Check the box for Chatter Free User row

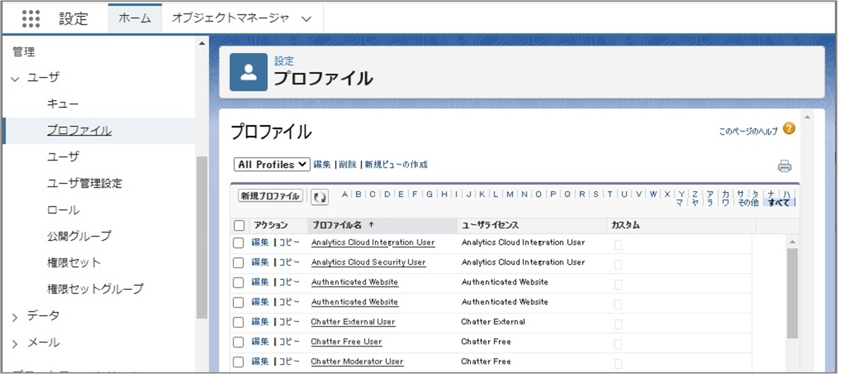click(238, 342)
